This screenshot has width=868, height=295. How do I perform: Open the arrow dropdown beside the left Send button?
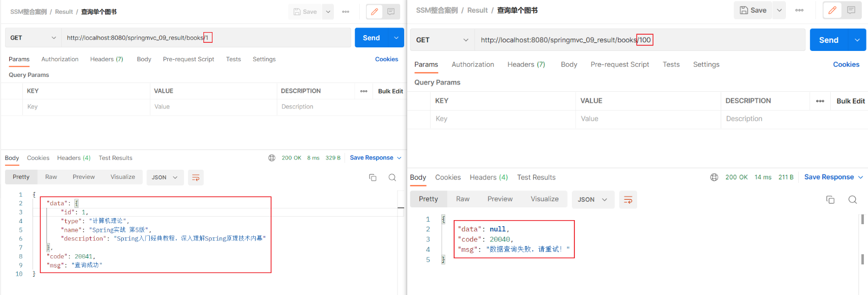(x=396, y=38)
